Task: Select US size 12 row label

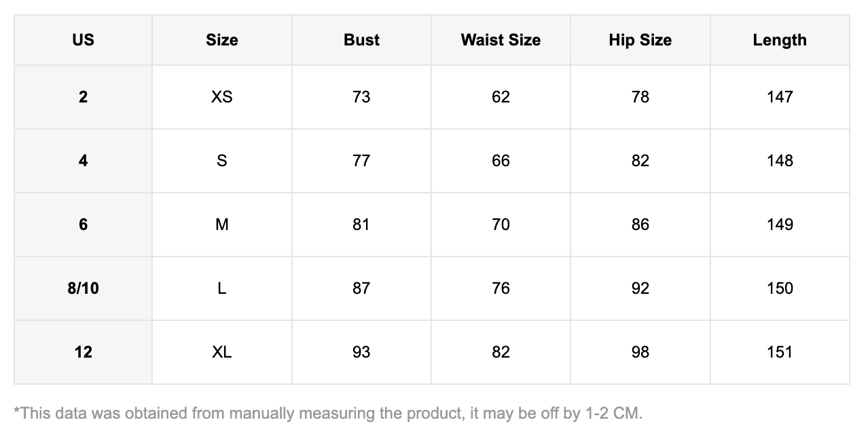Action: click(83, 352)
